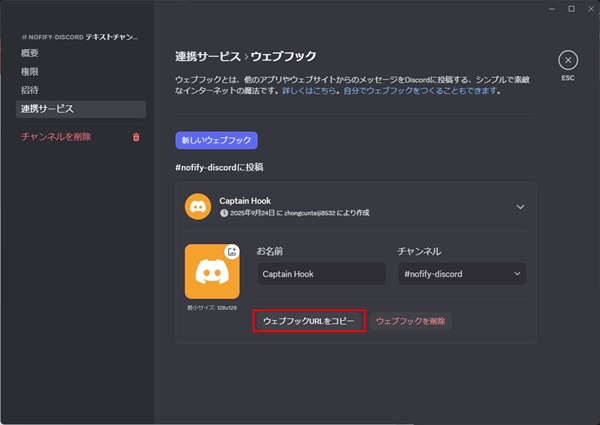This screenshot has width=600, height=425.
Task: Click the #nofify-discordに投稿 section label
Action: click(x=219, y=167)
